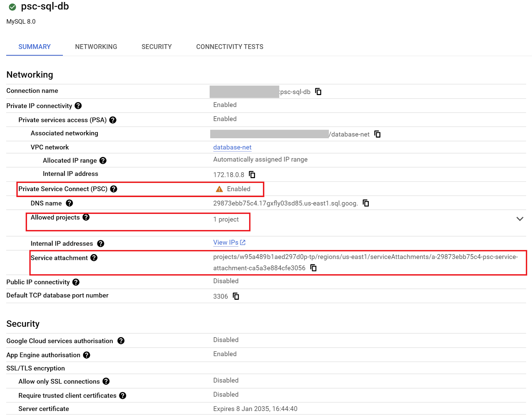532x420 pixels.
Task: Expand the Allowed projects row
Action: click(x=520, y=219)
